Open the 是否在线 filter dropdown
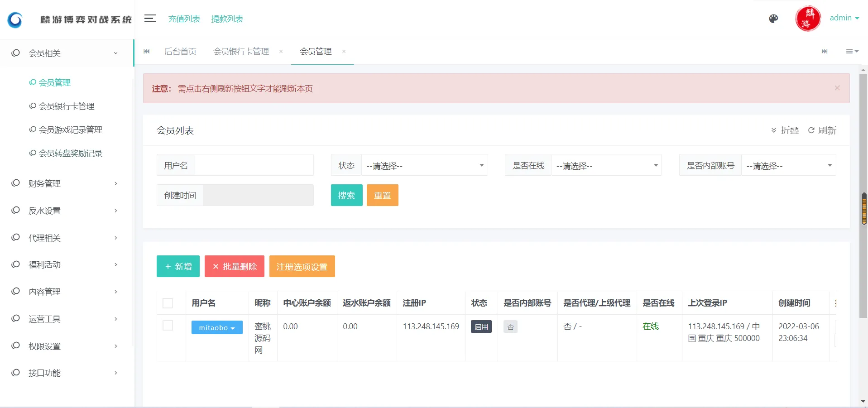 click(606, 165)
